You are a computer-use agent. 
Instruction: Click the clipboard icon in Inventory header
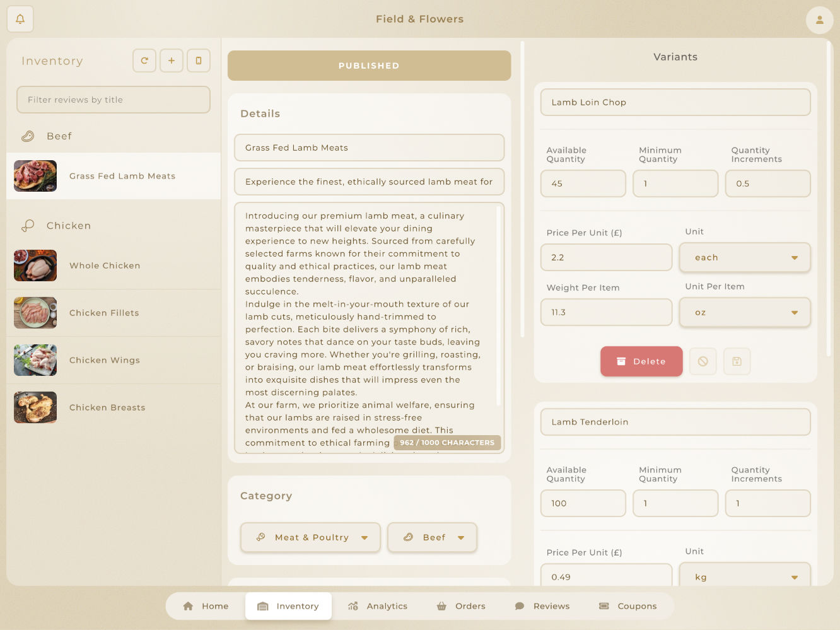[x=199, y=61]
